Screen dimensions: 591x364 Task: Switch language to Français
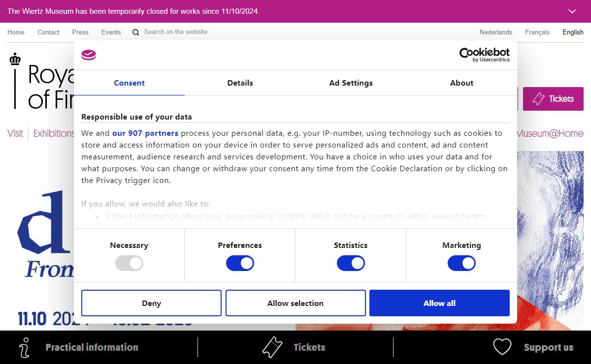click(x=537, y=32)
